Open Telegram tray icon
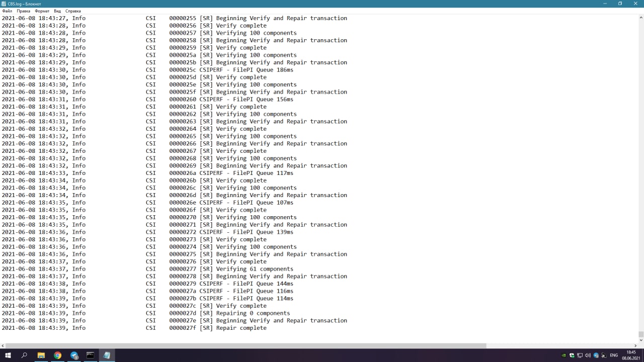This screenshot has height=362, width=644. 596,355
